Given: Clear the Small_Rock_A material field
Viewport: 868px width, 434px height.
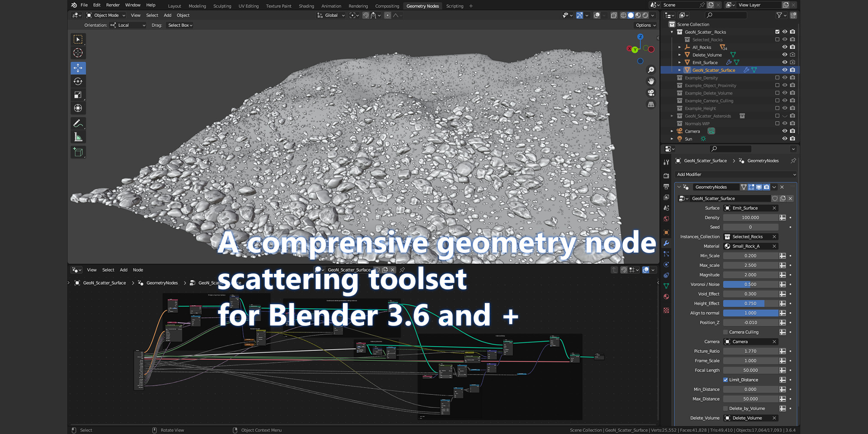Looking at the screenshot, I should 774,246.
